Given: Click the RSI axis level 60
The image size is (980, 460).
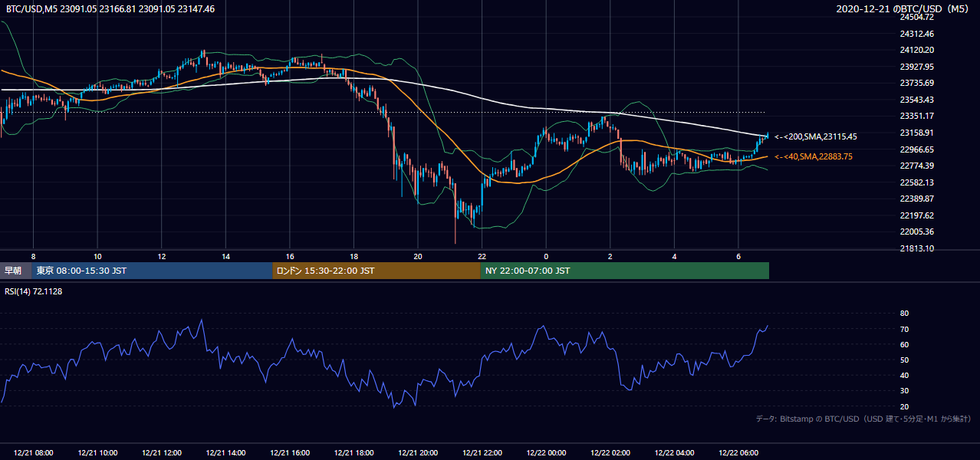Looking at the screenshot, I should [904, 344].
